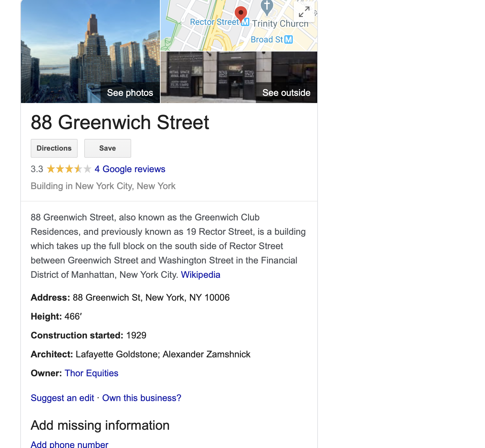Screen dimensions: 485x448
Task: Click Add phone number link
Action: coord(70,444)
